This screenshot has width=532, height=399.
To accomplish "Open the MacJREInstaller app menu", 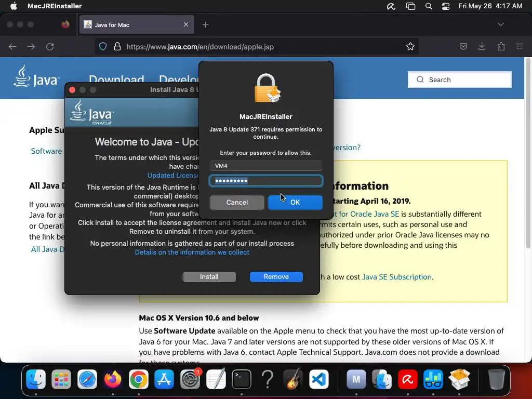I will (55, 6).
